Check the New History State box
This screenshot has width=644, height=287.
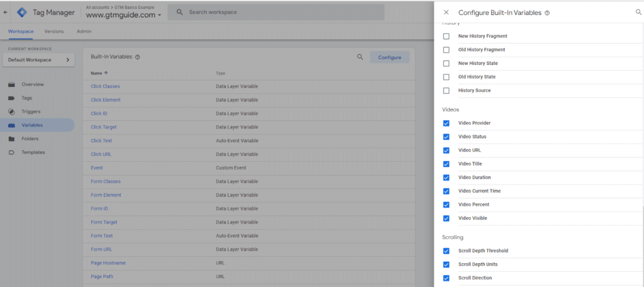coord(447,64)
